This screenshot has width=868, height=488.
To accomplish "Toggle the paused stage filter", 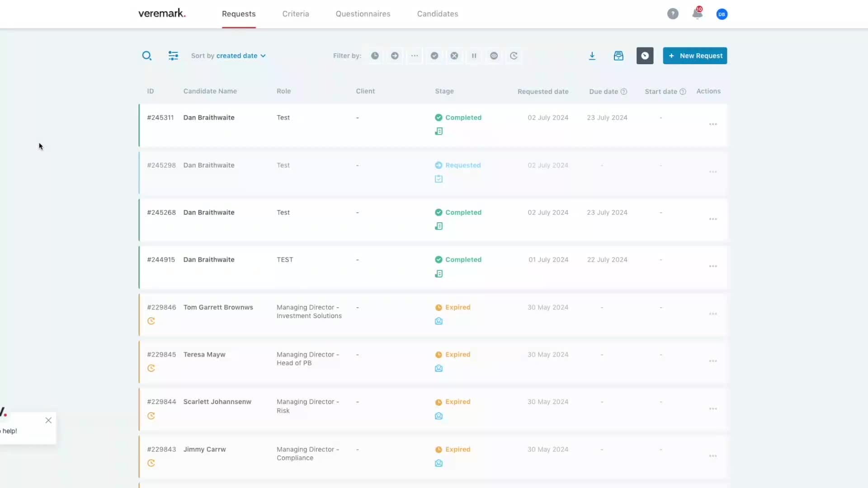I will pyautogui.click(x=474, y=56).
